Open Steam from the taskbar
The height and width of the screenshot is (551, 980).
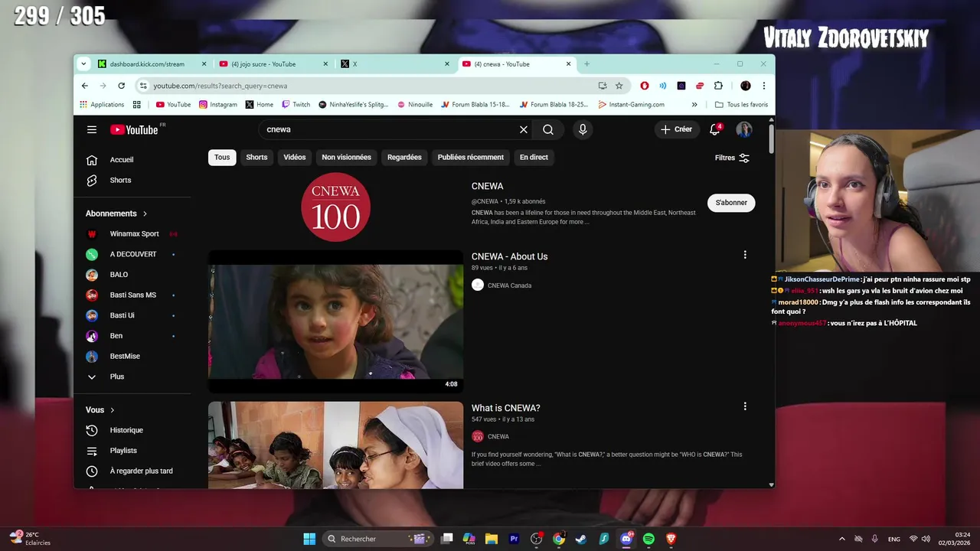coord(581,539)
